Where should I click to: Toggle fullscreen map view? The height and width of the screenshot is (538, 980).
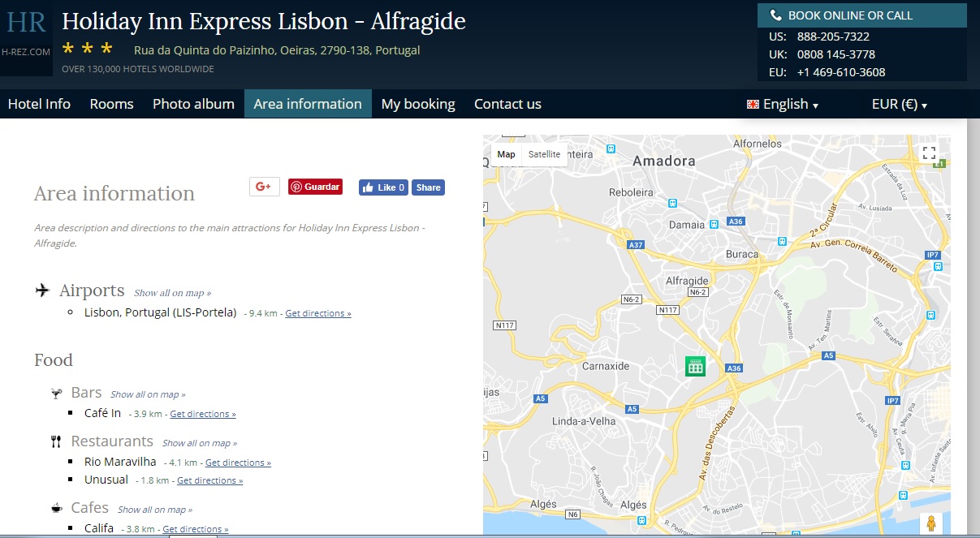pyautogui.click(x=930, y=153)
